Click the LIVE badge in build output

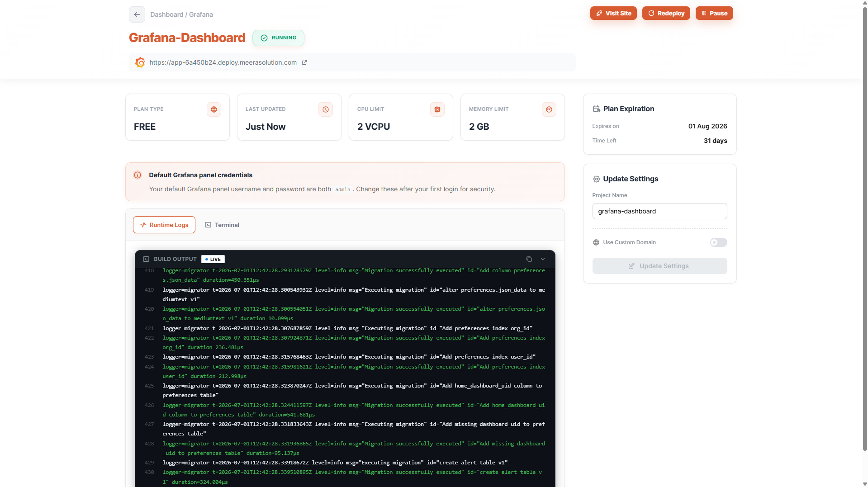tap(213, 259)
